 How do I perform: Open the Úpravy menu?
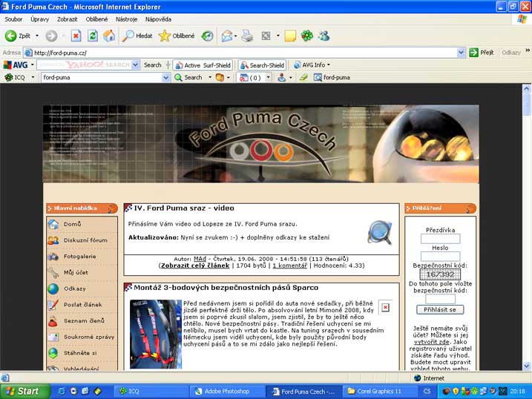pos(40,19)
